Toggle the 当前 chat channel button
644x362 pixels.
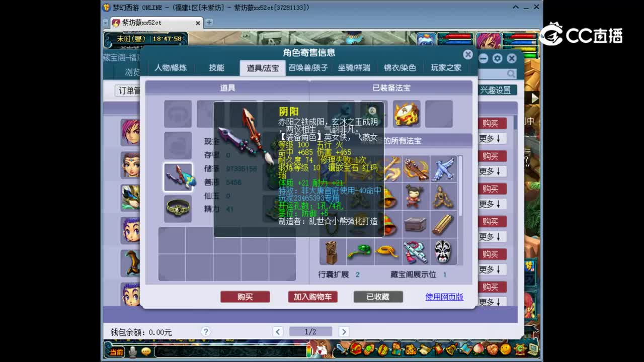click(x=116, y=351)
